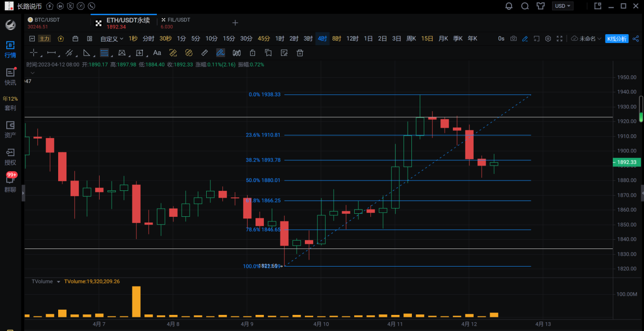This screenshot has height=331, width=644.
Task: Select the crosshair cursor tool
Action: coord(34,53)
